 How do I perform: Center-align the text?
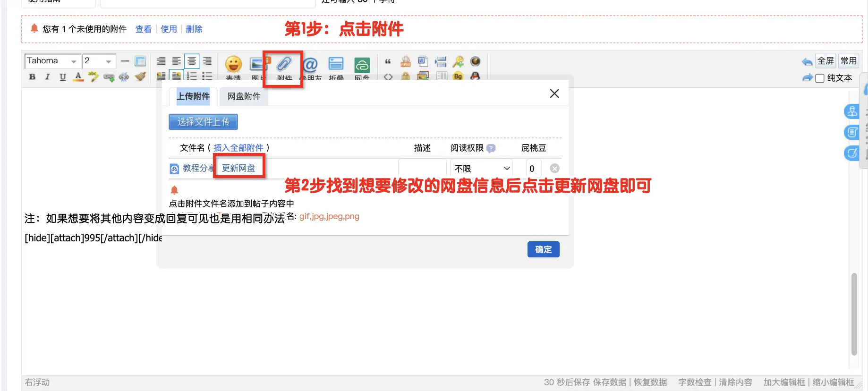(x=192, y=61)
